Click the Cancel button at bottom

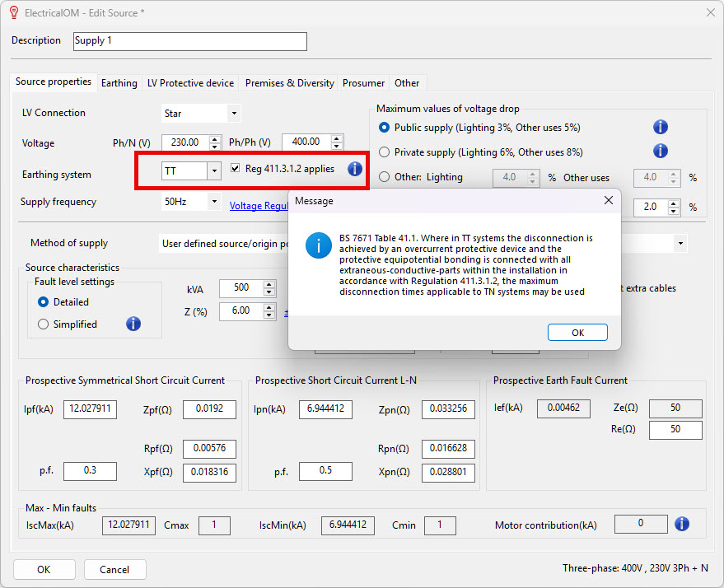[114, 569]
